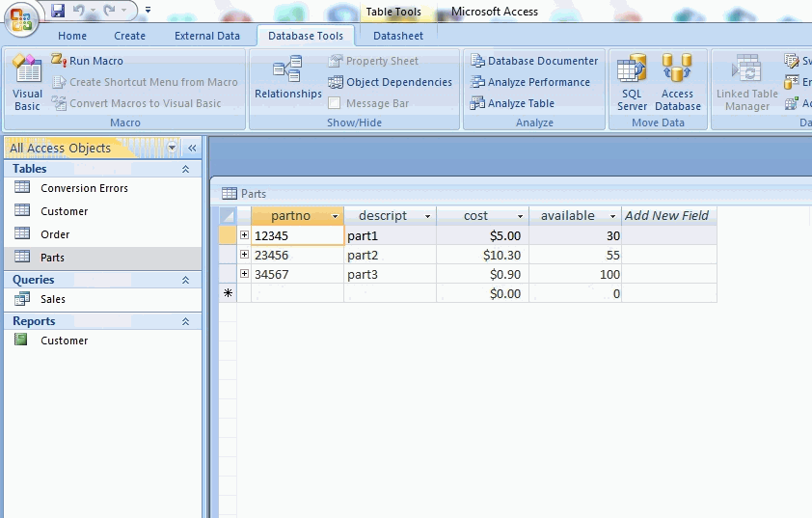Open the Conversion Errors table

pyautogui.click(x=102, y=188)
